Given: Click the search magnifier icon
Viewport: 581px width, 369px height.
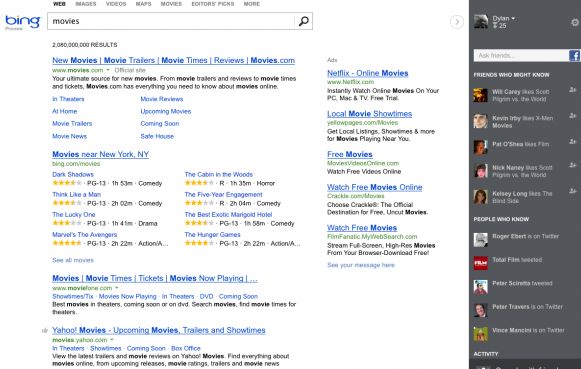Looking at the screenshot, I should click(x=303, y=21).
